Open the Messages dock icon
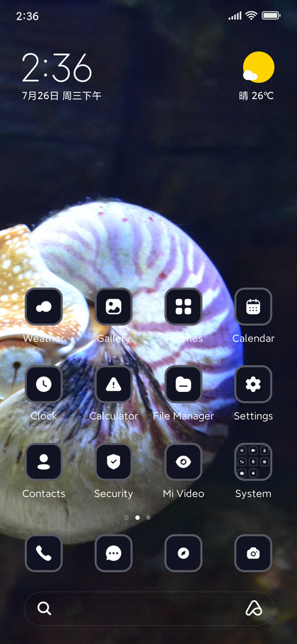 click(113, 553)
